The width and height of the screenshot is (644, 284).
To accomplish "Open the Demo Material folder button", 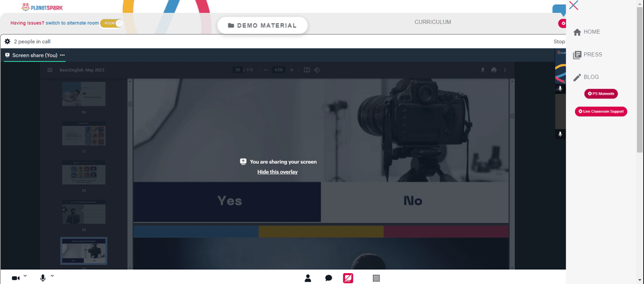I will point(262,26).
